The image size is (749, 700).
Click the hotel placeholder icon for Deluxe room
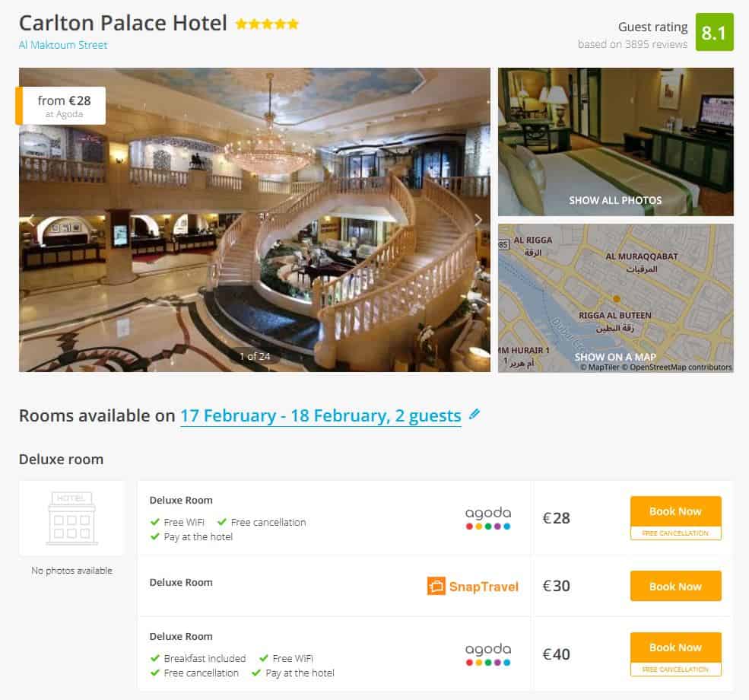[71, 517]
